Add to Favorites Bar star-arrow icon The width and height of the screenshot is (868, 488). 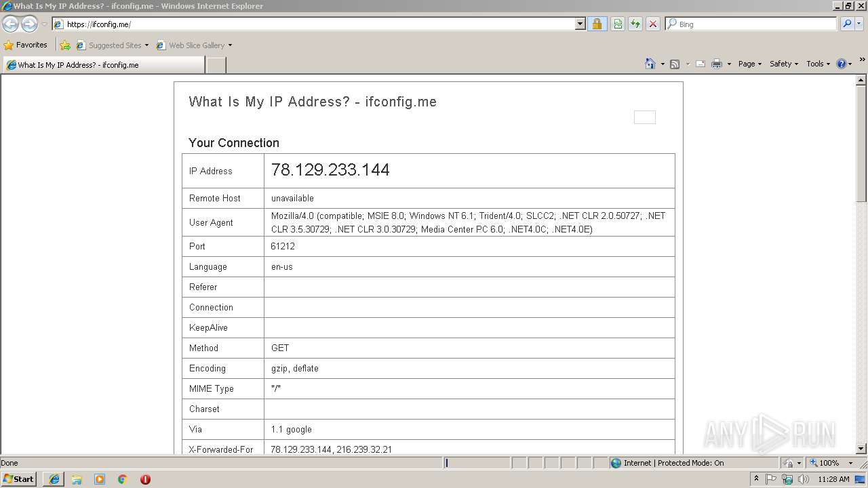coord(65,45)
